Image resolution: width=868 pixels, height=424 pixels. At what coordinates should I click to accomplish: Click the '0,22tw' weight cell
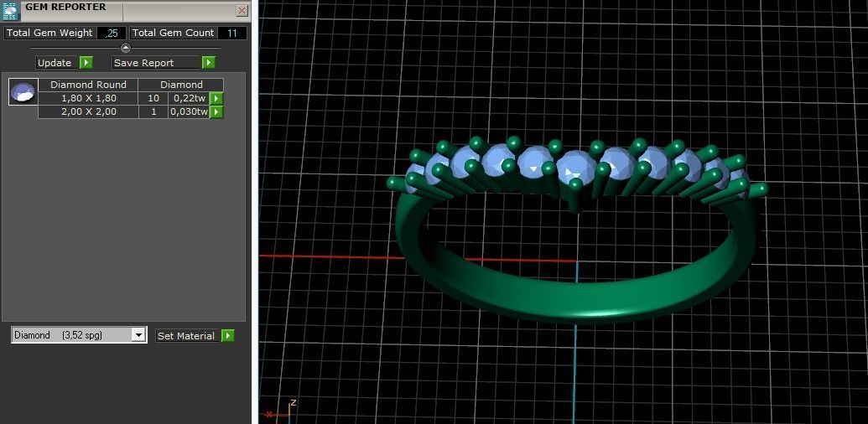190,98
